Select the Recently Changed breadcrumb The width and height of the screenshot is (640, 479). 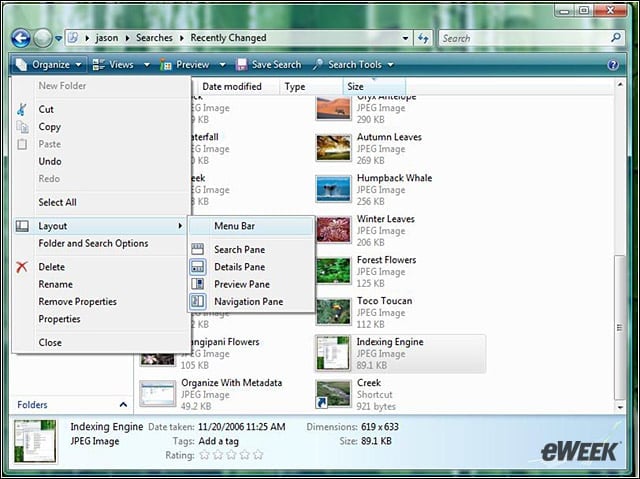click(228, 38)
